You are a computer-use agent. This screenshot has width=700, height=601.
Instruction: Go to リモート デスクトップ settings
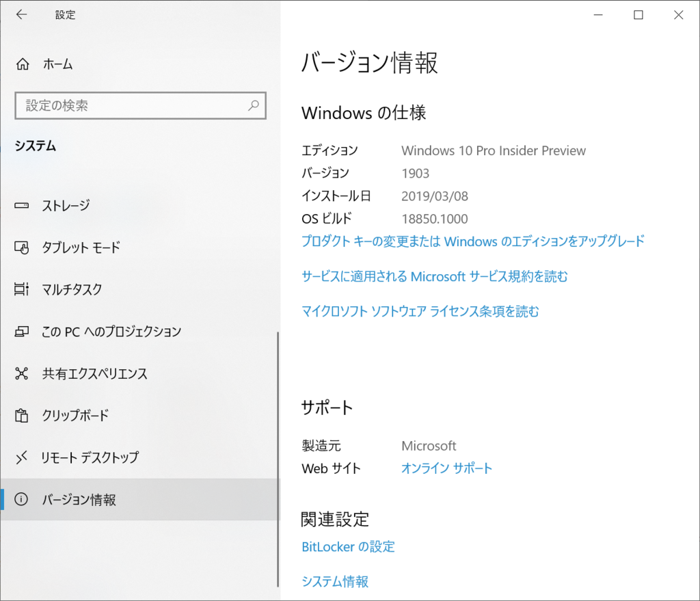140,457
